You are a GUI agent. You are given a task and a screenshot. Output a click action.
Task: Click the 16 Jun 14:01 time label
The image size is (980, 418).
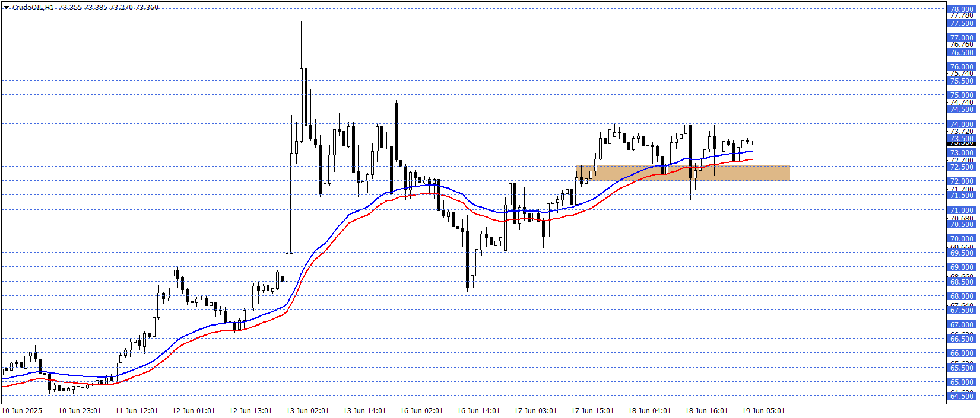point(478,411)
